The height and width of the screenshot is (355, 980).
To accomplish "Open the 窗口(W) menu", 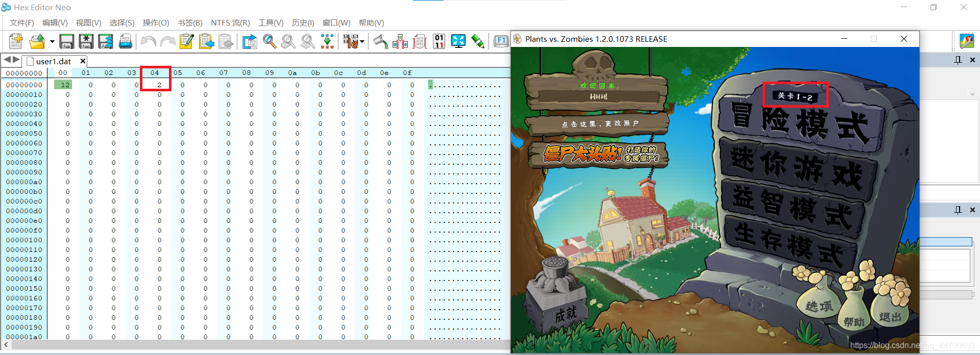I will pyautogui.click(x=336, y=23).
